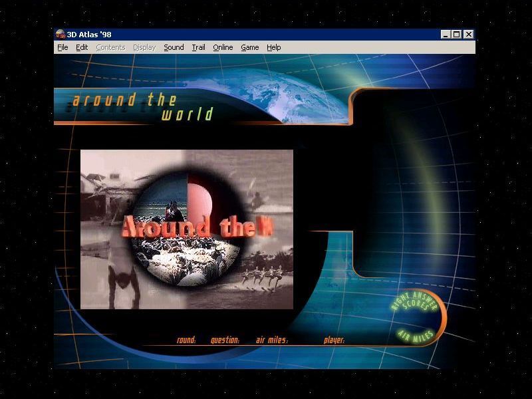Image resolution: width=532 pixels, height=399 pixels.
Task: Open the Sound menu
Action: (174, 47)
